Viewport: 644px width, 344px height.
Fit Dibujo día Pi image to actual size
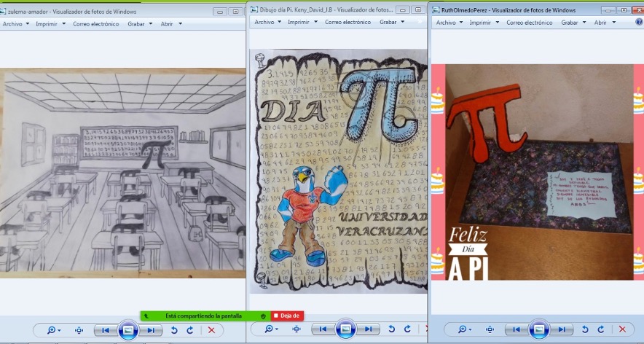[297, 330]
